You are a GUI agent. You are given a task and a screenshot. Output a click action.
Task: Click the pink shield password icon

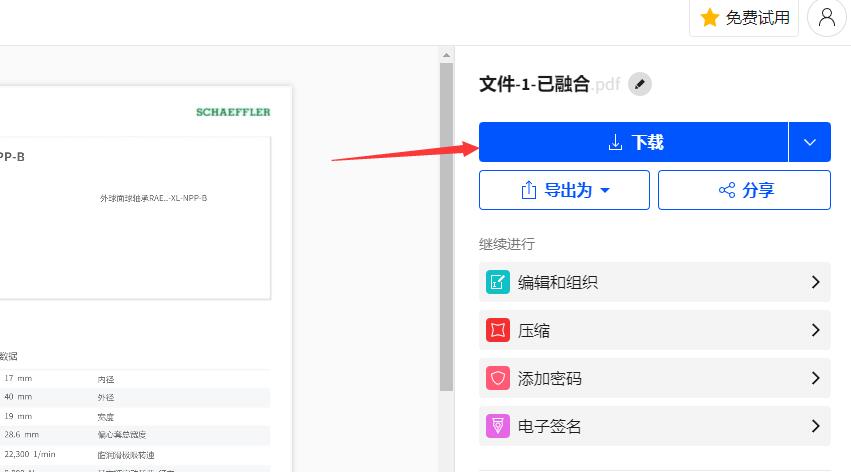[498, 378]
